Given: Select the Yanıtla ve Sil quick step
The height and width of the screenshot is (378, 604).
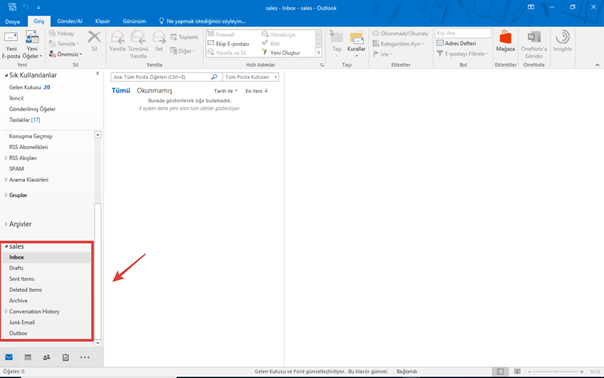Looking at the screenshot, I should tap(227, 53).
